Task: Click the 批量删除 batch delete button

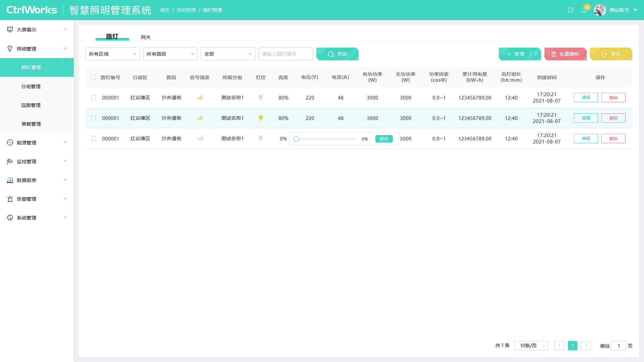Action: click(566, 54)
